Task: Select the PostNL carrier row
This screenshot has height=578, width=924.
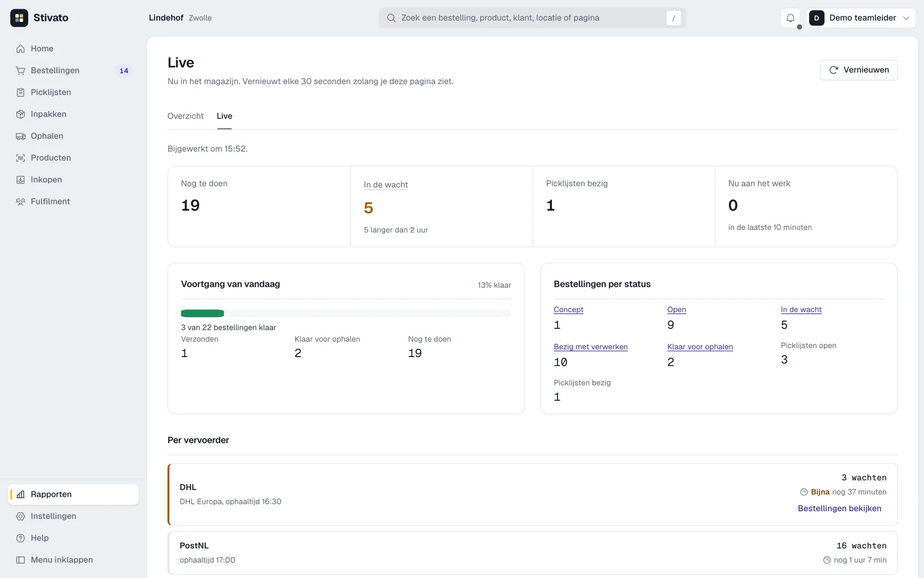Action: point(532,553)
